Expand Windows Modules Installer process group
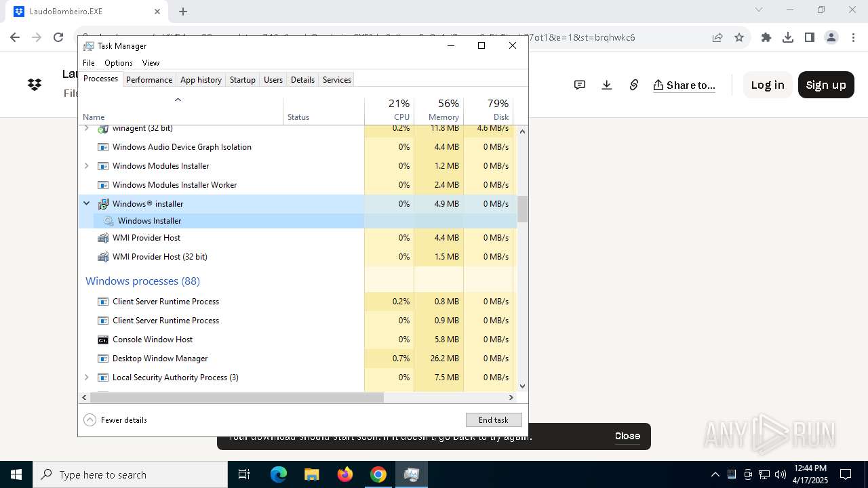The width and height of the screenshot is (868, 488). click(x=86, y=166)
